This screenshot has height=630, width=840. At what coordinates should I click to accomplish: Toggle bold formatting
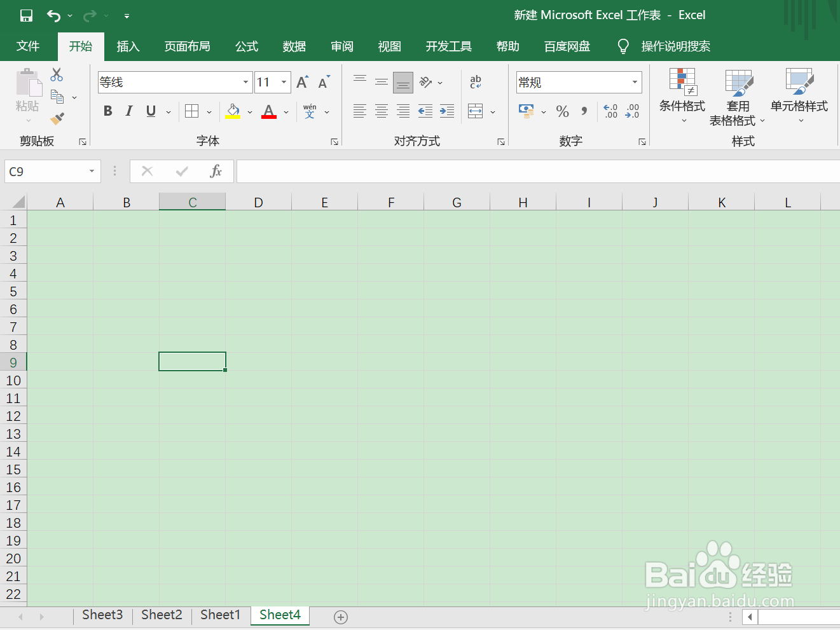pos(108,111)
